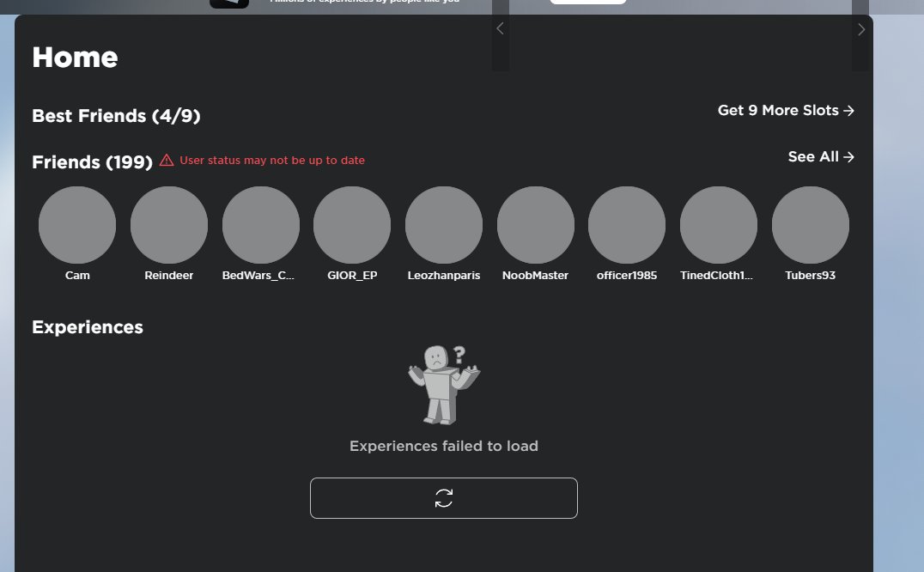Open Get 9 More Slots link
The height and width of the screenshot is (572, 924).
786,110
